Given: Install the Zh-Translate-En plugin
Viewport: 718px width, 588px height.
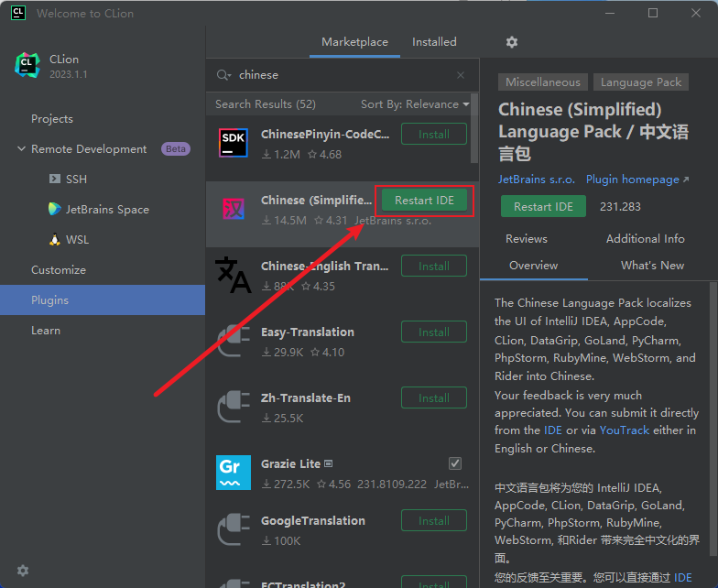Looking at the screenshot, I should [434, 397].
